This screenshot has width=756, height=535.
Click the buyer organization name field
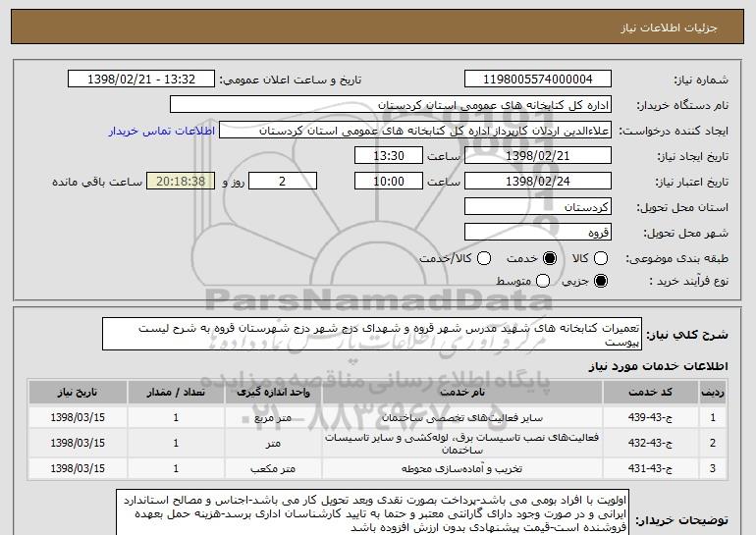click(391, 105)
